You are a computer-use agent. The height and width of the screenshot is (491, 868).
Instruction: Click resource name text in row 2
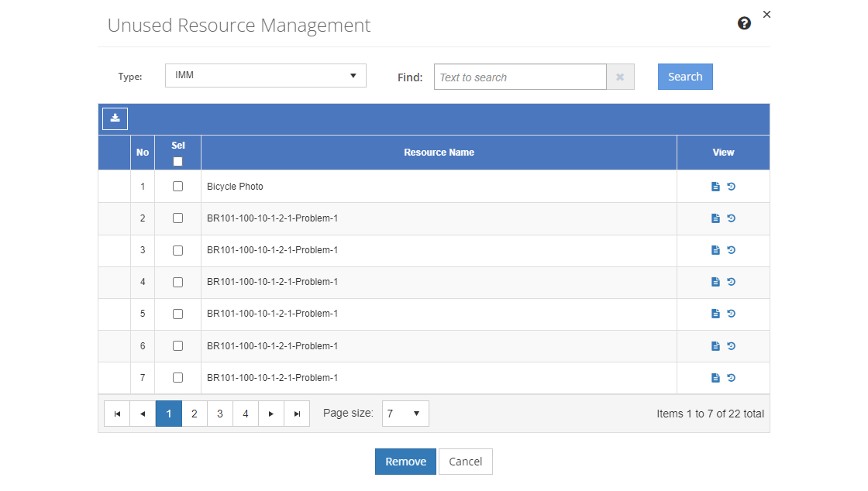pyautogui.click(x=272, y=218)
